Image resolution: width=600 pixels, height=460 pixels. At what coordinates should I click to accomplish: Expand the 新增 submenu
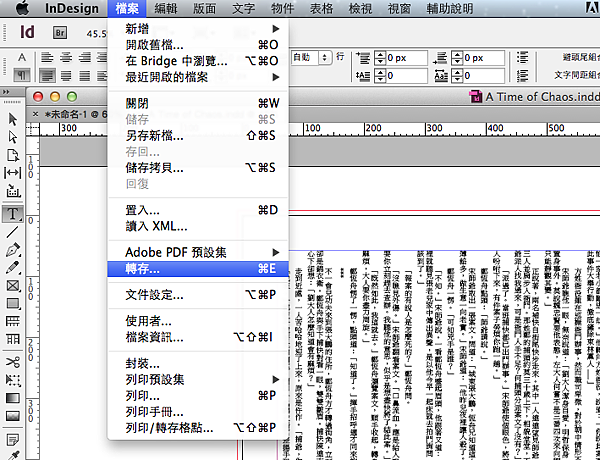(276, 29)
